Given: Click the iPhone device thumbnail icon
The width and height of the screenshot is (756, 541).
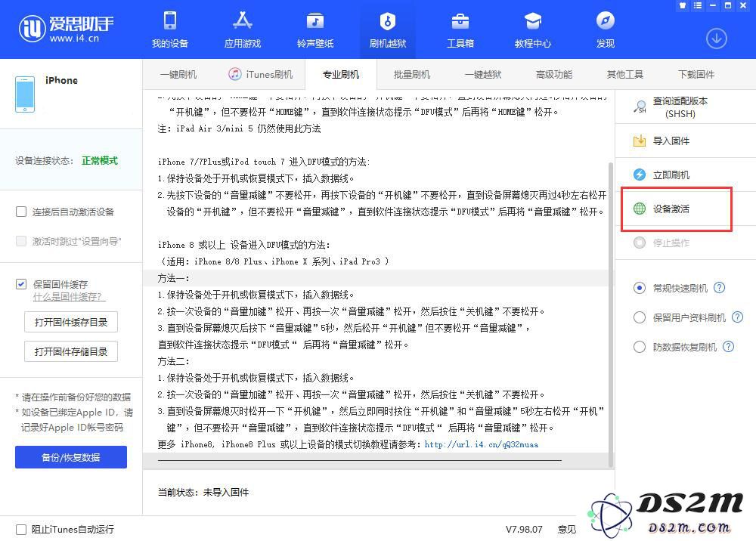Looking at the screenshot, I should (x=25, y=94).
